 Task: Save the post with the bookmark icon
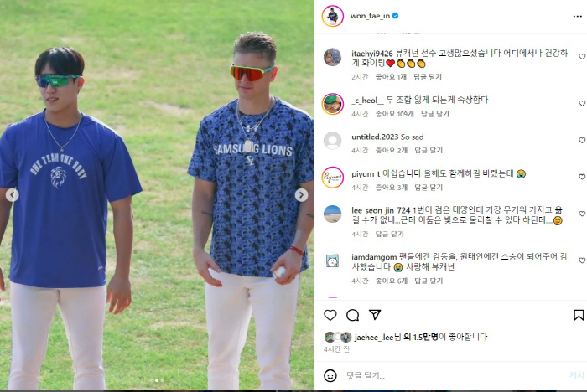(579, 315)
